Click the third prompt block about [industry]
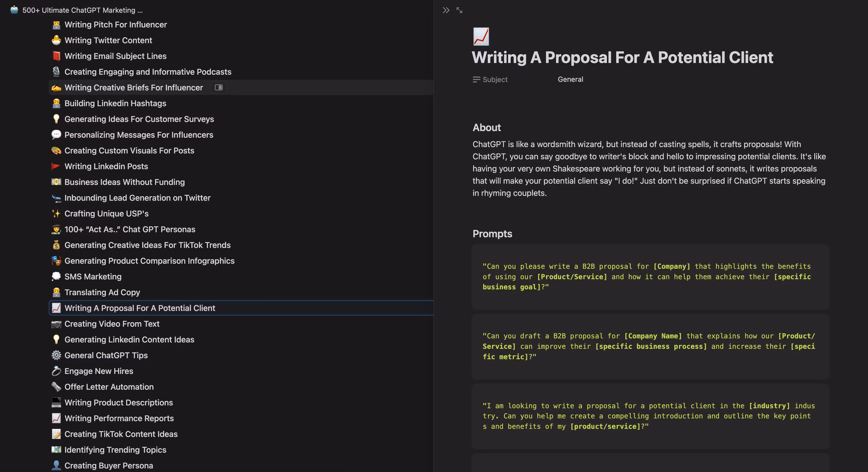 [650, 416]
